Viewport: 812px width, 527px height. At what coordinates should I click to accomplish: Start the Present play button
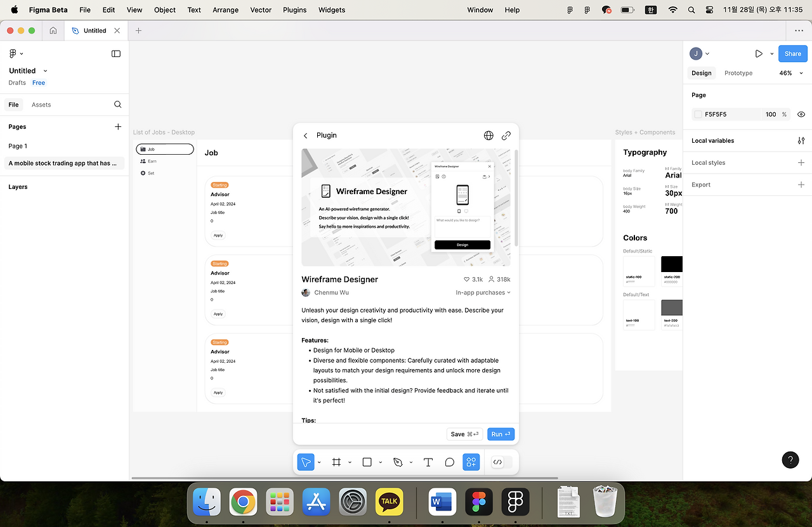coord(759,54)
